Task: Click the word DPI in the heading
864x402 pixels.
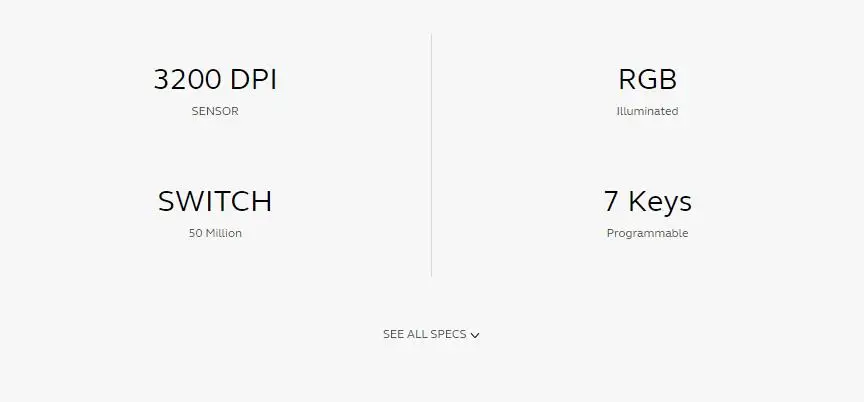Action: click(253, 80)
